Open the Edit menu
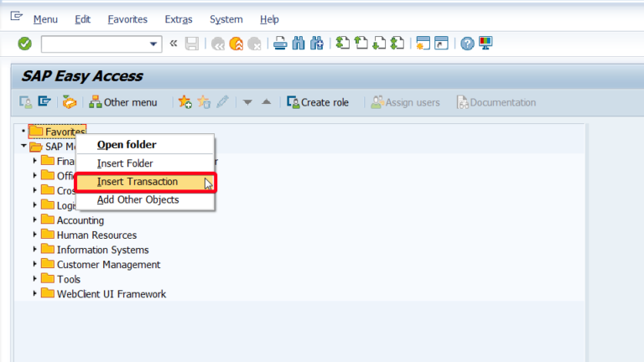 point(82,19)
